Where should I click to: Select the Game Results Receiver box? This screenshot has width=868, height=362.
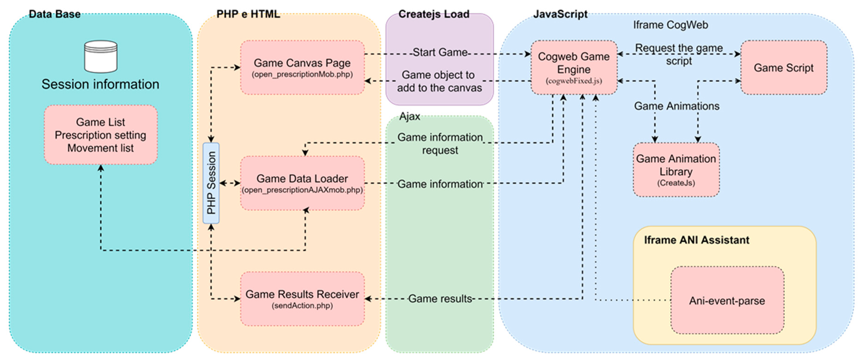point(302,299)
